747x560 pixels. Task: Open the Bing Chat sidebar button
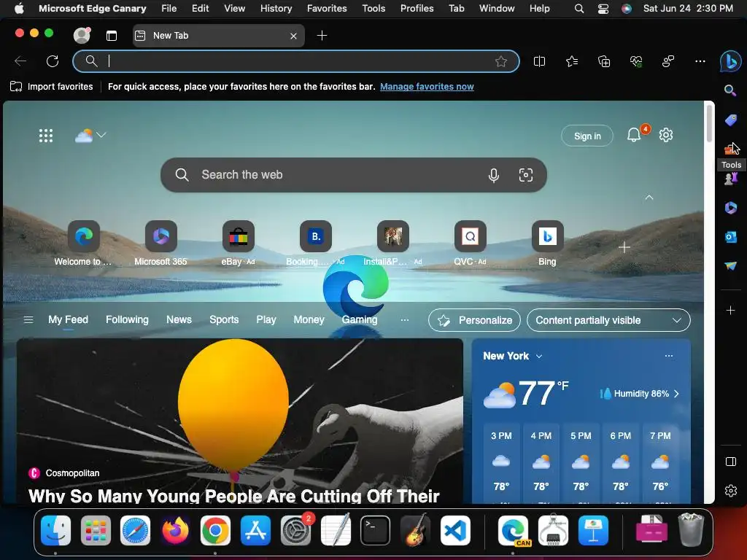729,61
